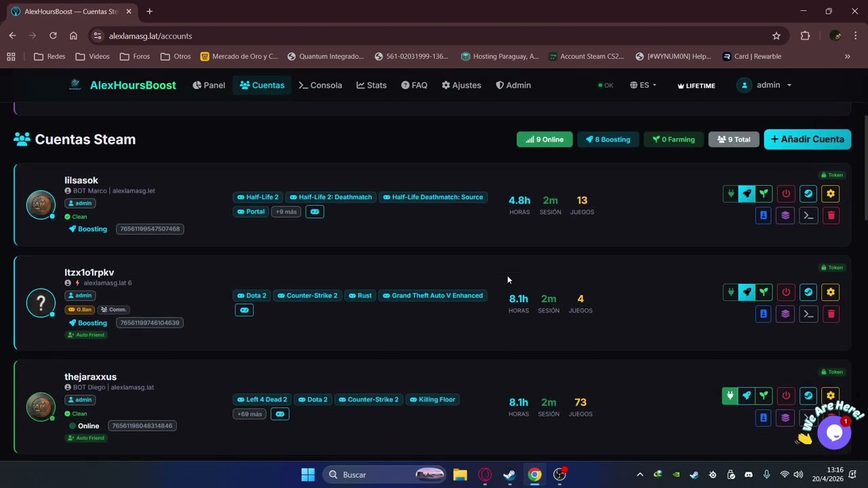Open the Ajustes nav item
Screen dimensions: 868x488
[x=461, y=85]
